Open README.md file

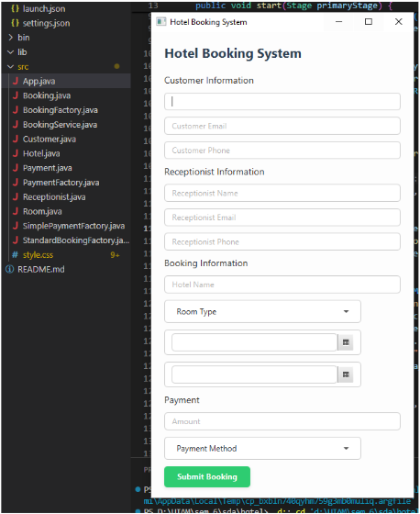point(41,269)
